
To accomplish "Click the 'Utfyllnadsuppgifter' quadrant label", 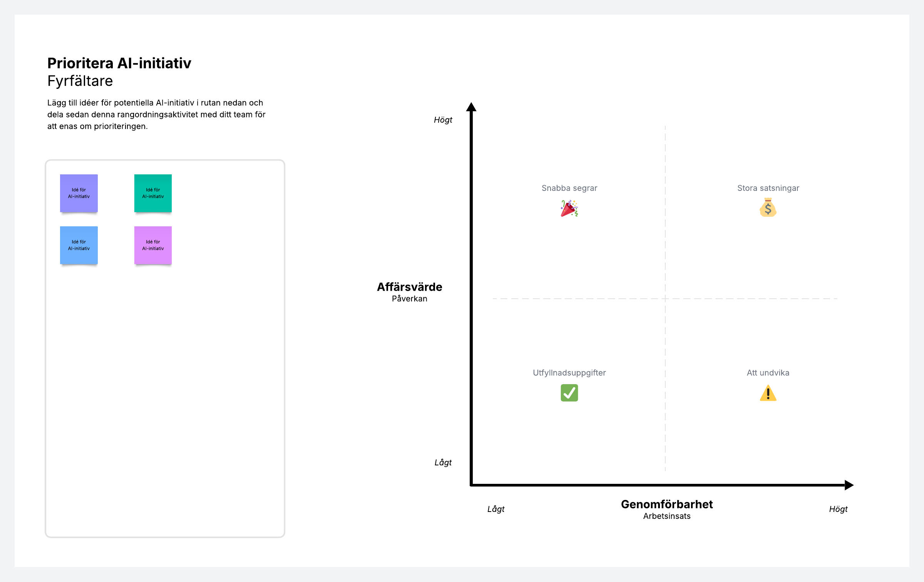I will pyautogui.click(x=569, y=373).
